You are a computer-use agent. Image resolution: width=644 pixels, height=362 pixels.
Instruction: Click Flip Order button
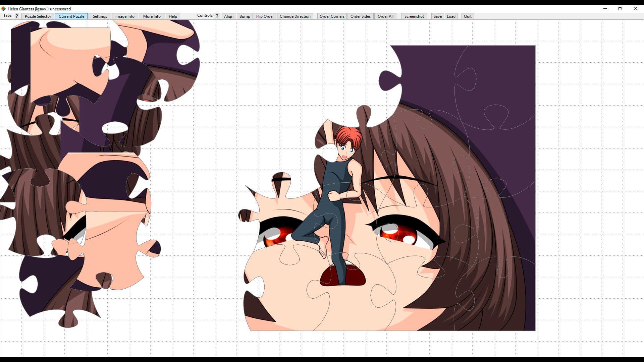pos(265,16)
